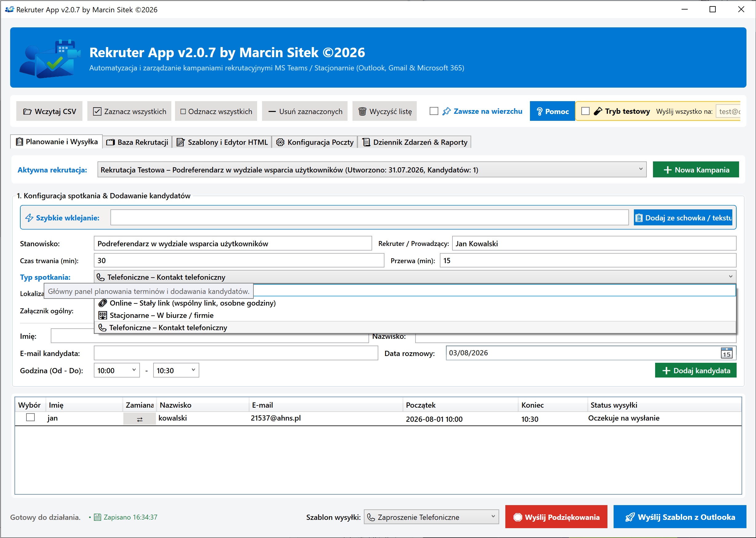
Task: Click Zaznacz wszystkich to select all
Action: point(129,111)
